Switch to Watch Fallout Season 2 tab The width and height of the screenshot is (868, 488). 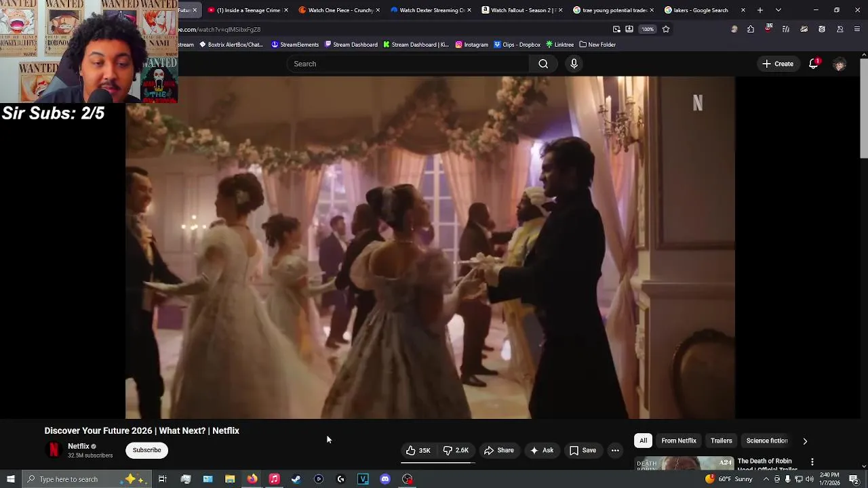click(x=522, y=10)
